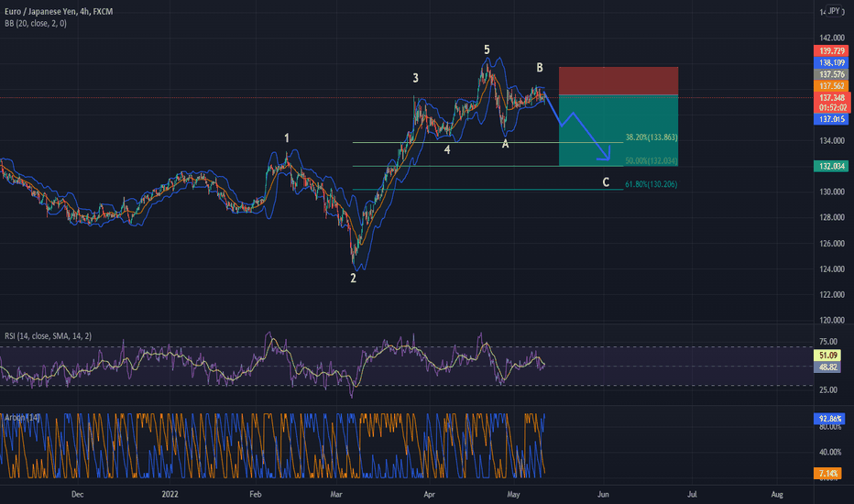
Task: Click the 120.000 price axis value
Action: coord(832,321)
